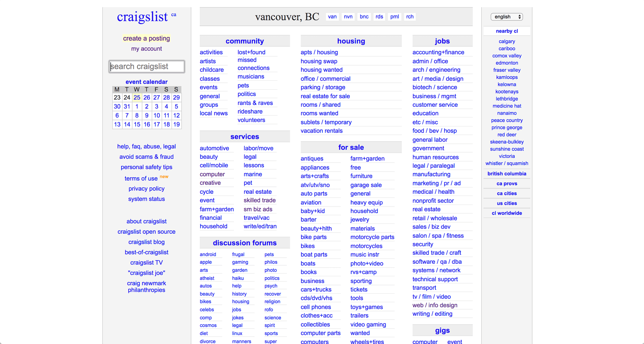Select day 25 in event calendar
This screenshot has width=644, height=344.
point(137,97)
